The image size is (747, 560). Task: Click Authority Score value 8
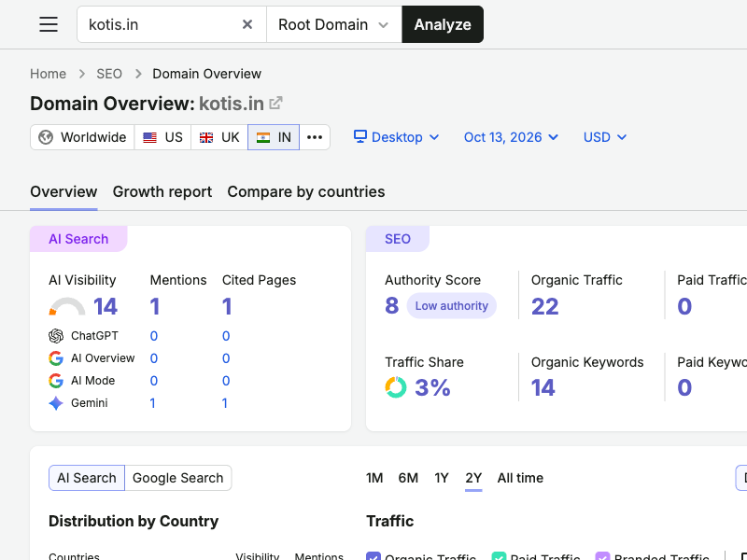point(391,306)
